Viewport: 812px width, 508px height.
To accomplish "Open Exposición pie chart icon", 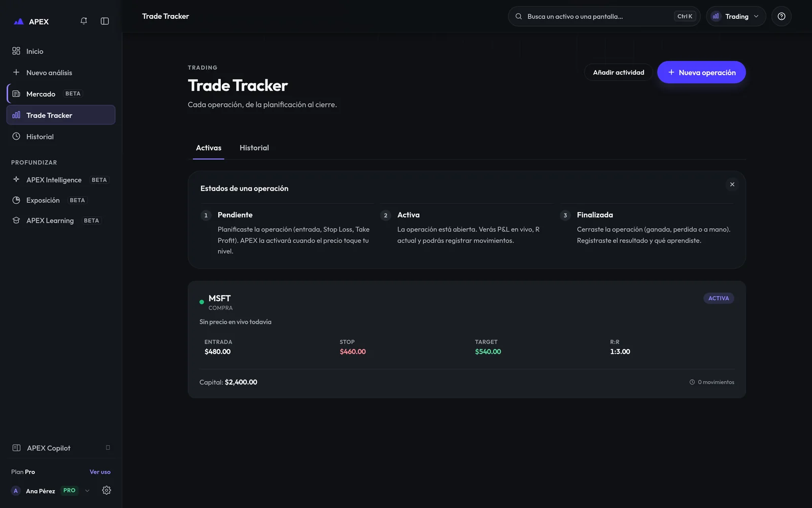I will click(x=16, y=200).
